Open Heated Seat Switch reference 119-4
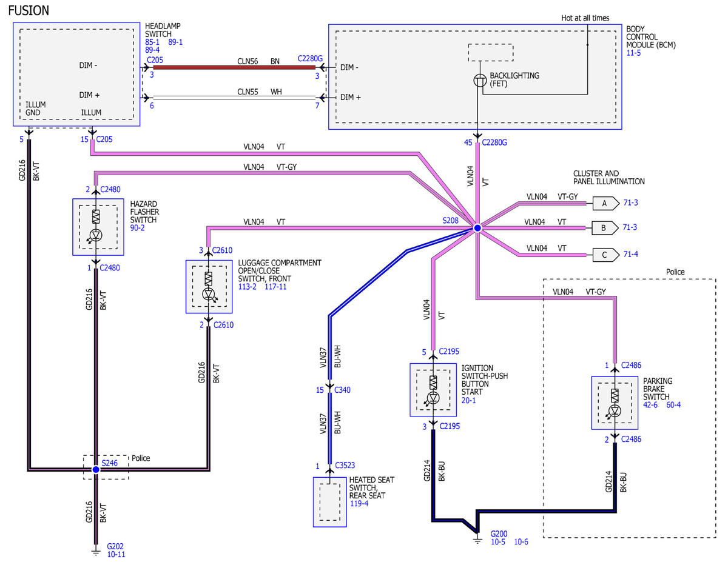728x562 pixels. [359, 503]
